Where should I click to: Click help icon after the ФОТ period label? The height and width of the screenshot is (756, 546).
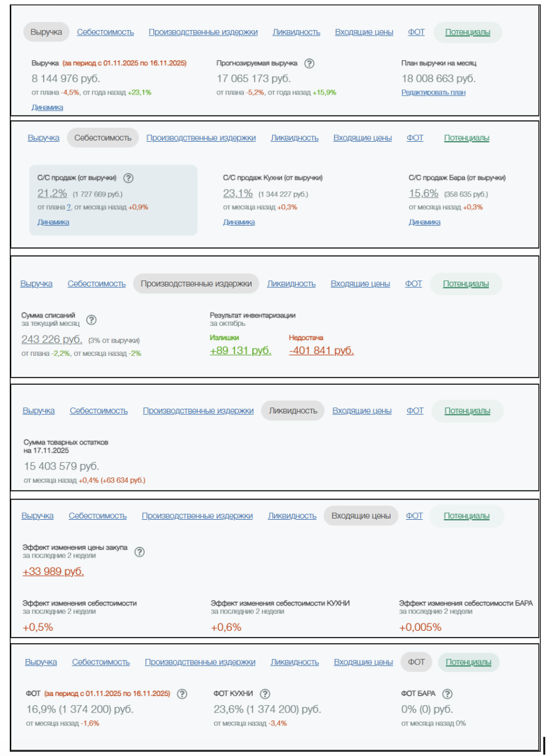tap(182, 694)
